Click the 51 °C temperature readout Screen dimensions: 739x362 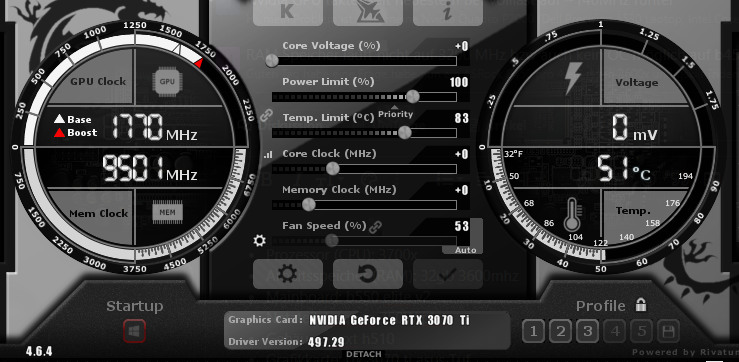pyautogui.click(x=624, y=169)
